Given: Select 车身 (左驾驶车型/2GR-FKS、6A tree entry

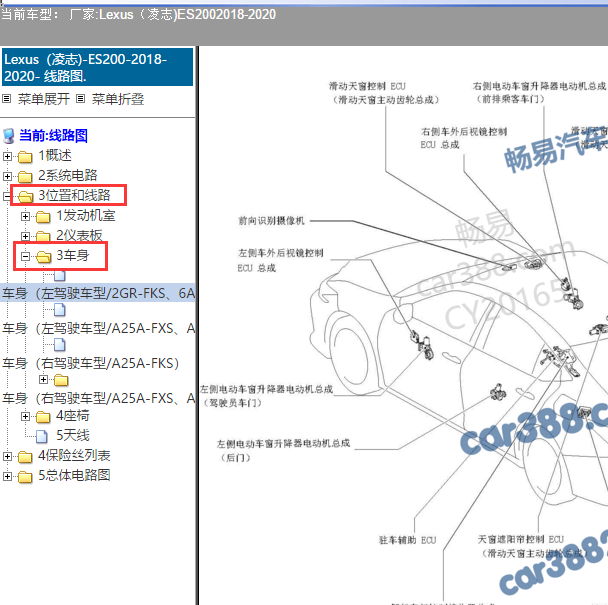Looking at the screenshot, I should tap(98, 293).
